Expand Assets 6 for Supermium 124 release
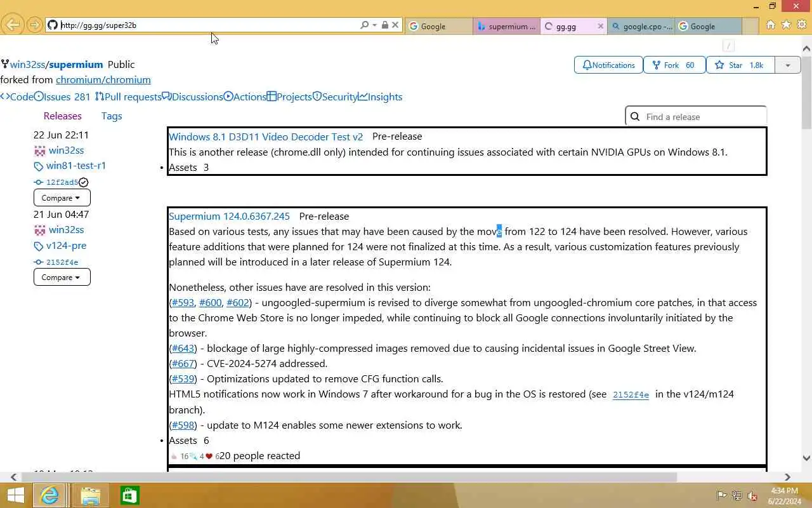 pos(188,441)
